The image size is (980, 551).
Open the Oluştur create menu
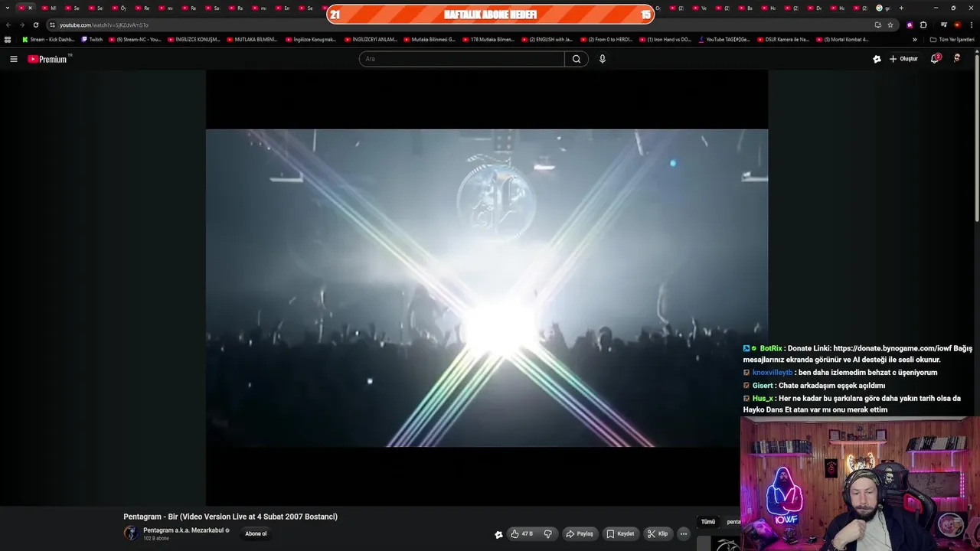[903, 59]
